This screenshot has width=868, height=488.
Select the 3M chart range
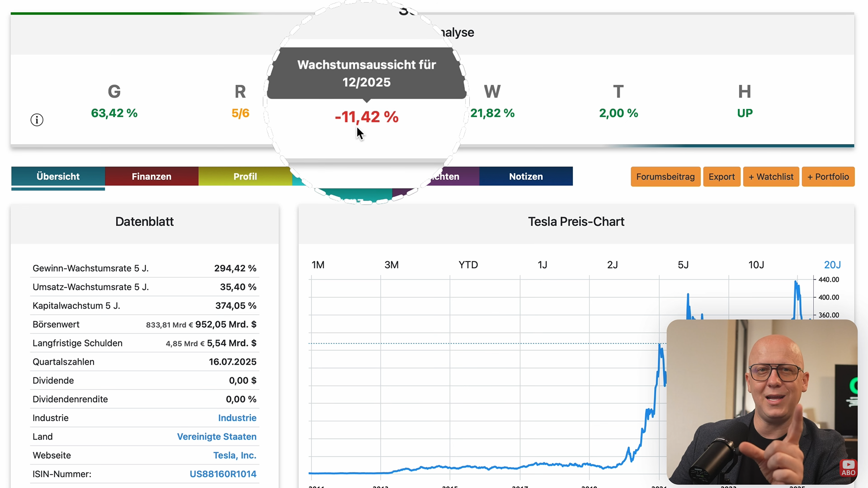(x=392, y=265)
